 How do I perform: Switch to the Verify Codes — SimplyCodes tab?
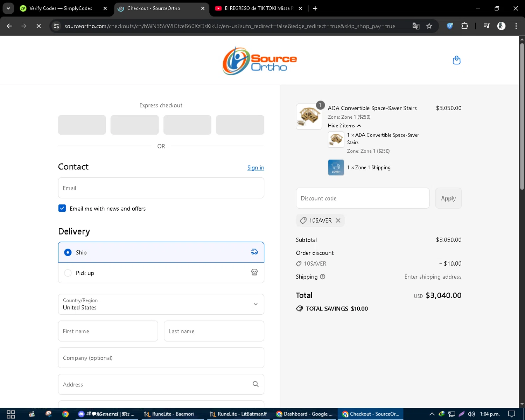[61, 8]
